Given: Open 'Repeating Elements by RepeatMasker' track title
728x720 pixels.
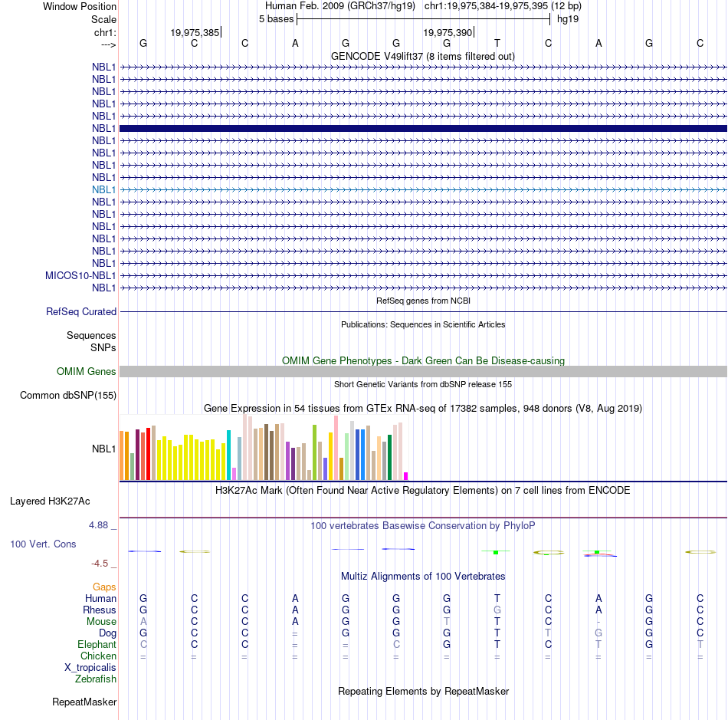Looking at the screenshot, I should (x=423, y=691).
